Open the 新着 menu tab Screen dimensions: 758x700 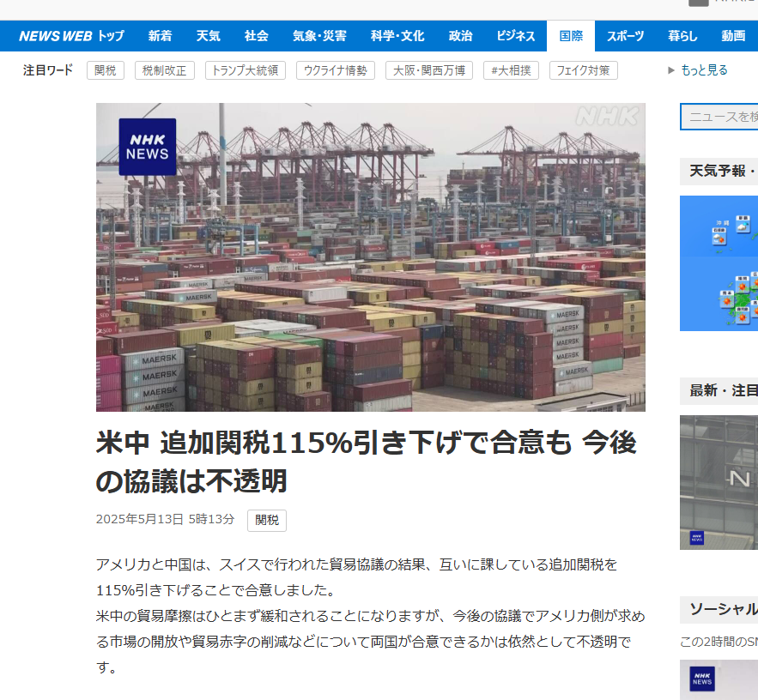[x=160, y=36]
